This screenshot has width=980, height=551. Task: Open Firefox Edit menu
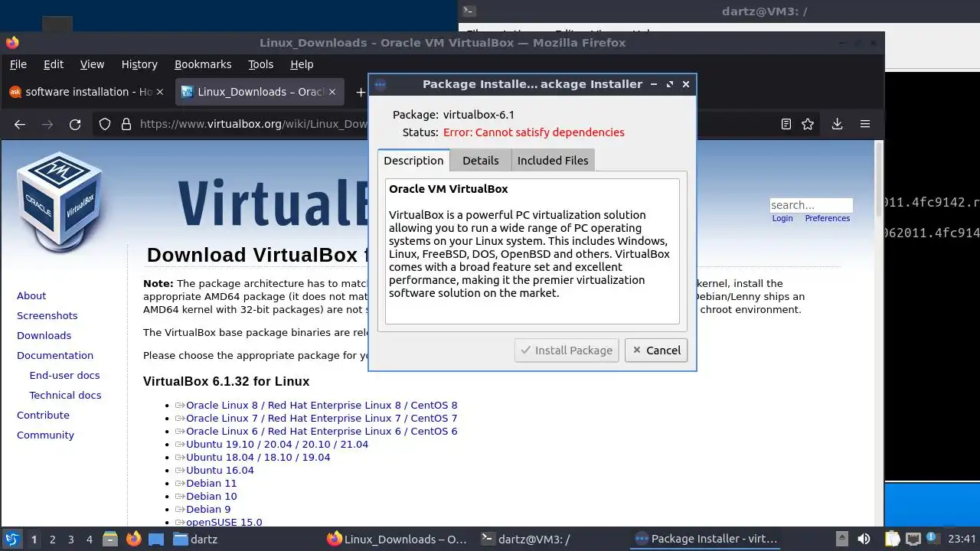click(54, 64)
